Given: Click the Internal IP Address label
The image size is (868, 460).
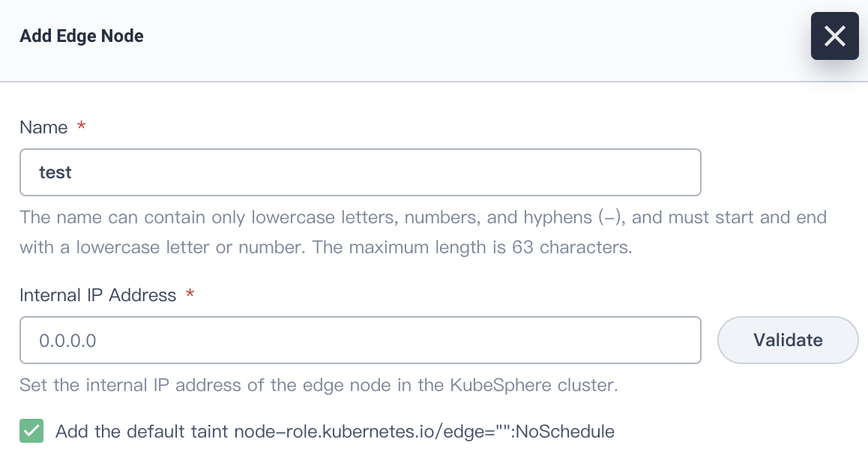Looking at the screenshot, I should click(98, 295).
